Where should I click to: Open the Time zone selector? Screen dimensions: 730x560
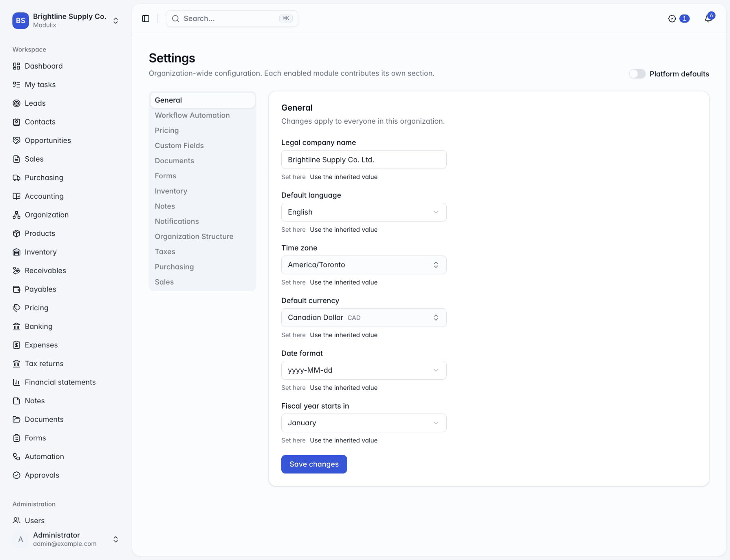[x=364, y=265]
